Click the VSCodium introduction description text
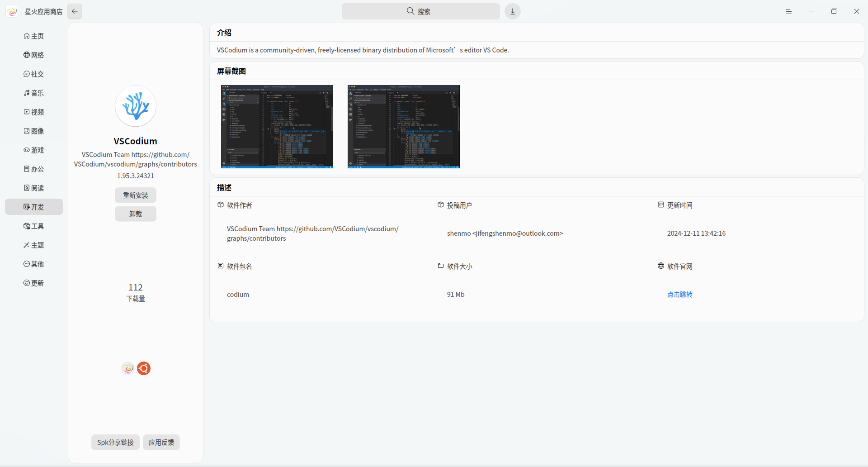The height and width of the screenshot is (467, 868). pos(363,50)
